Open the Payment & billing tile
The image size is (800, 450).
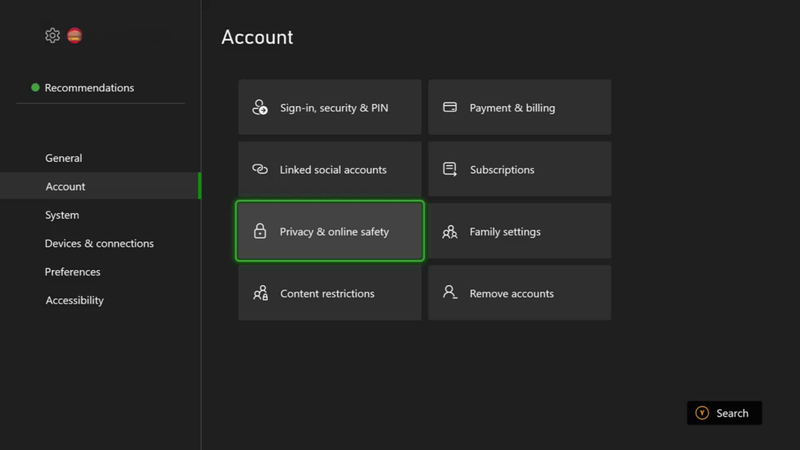(519, 107)
